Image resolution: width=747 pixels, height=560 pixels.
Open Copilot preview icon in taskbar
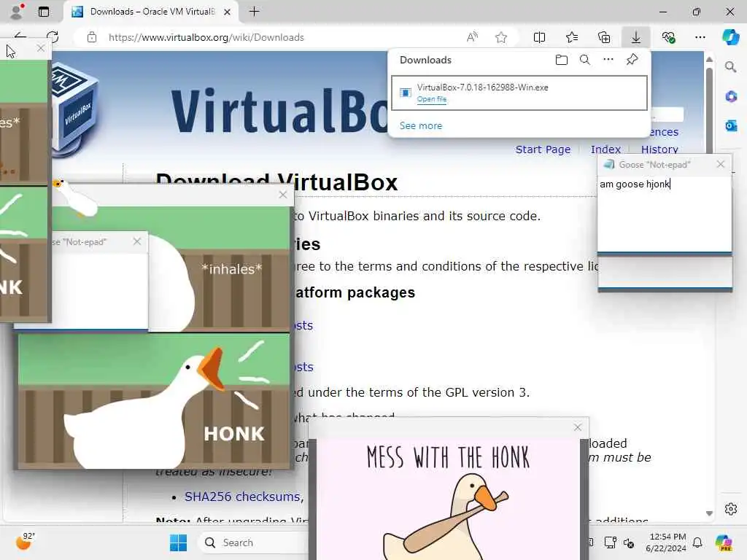pyautogui.click(x=724, y=542)
